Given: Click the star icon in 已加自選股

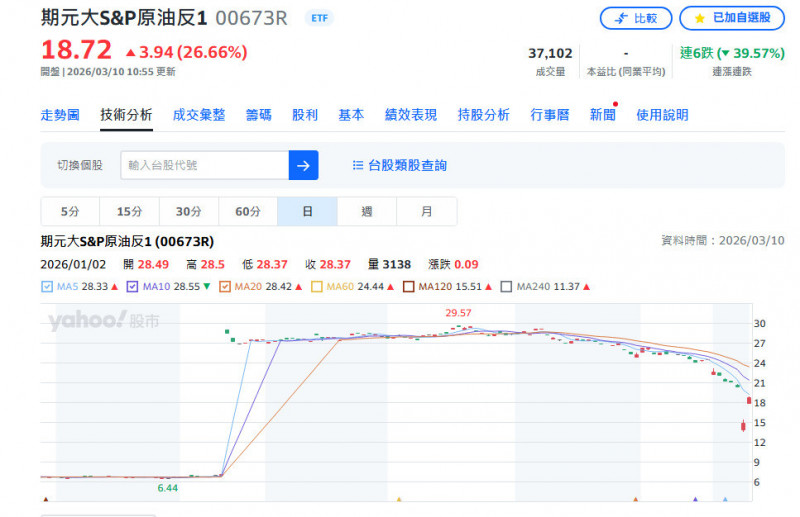Looking at the screenshot, I should 699,18.
